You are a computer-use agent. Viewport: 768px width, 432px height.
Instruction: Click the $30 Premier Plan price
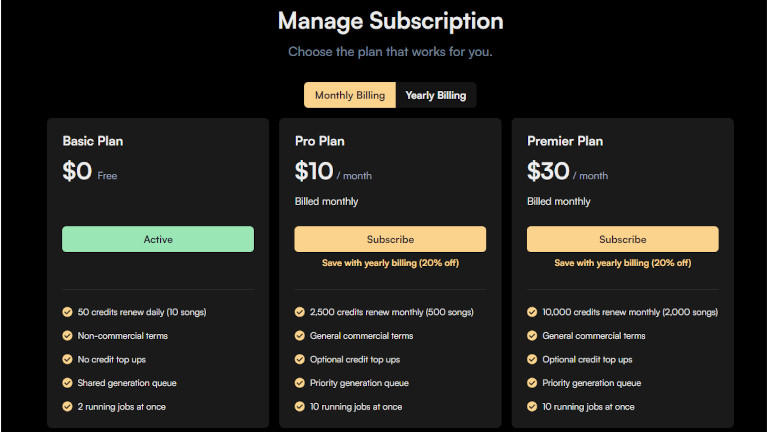point(548,171)
